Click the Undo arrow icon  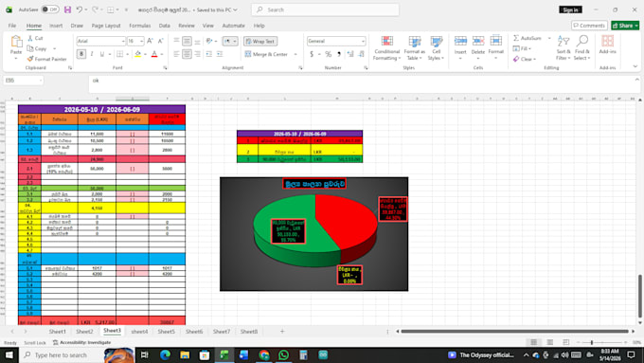coord(80,9)
